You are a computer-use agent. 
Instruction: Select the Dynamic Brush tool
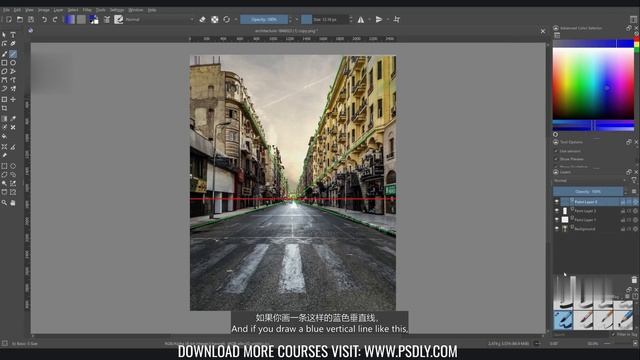(x=4, y=89)
